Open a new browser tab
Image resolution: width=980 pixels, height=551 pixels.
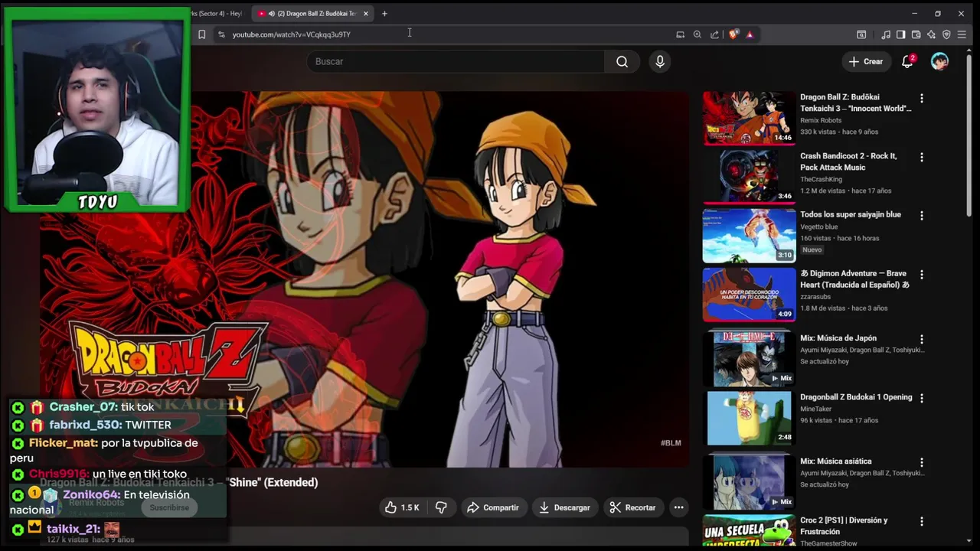point(384,14)
